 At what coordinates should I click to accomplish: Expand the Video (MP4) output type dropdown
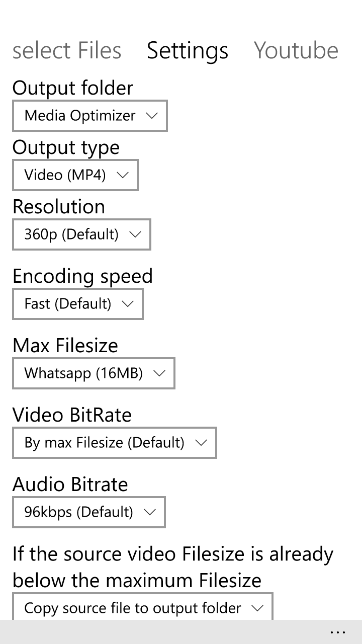[75, 175]
